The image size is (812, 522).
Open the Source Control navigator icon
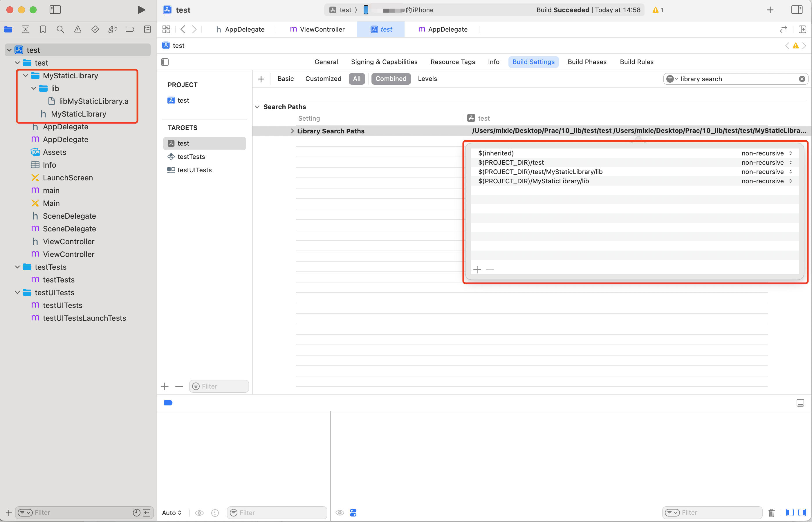coord(26,30)
